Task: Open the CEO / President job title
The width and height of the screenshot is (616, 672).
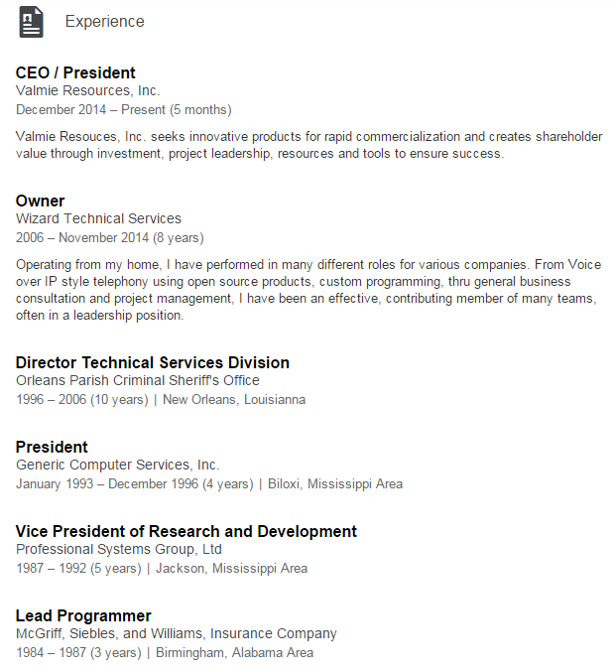Action: point(75,72)
